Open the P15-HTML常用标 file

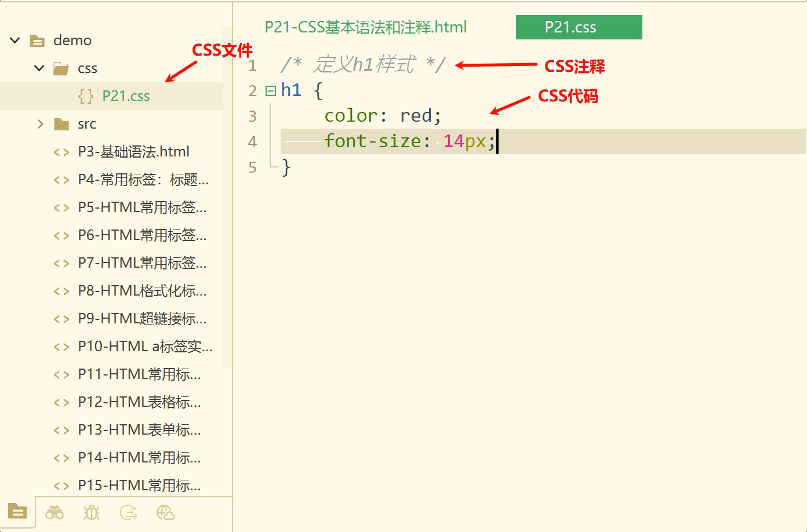139,486
